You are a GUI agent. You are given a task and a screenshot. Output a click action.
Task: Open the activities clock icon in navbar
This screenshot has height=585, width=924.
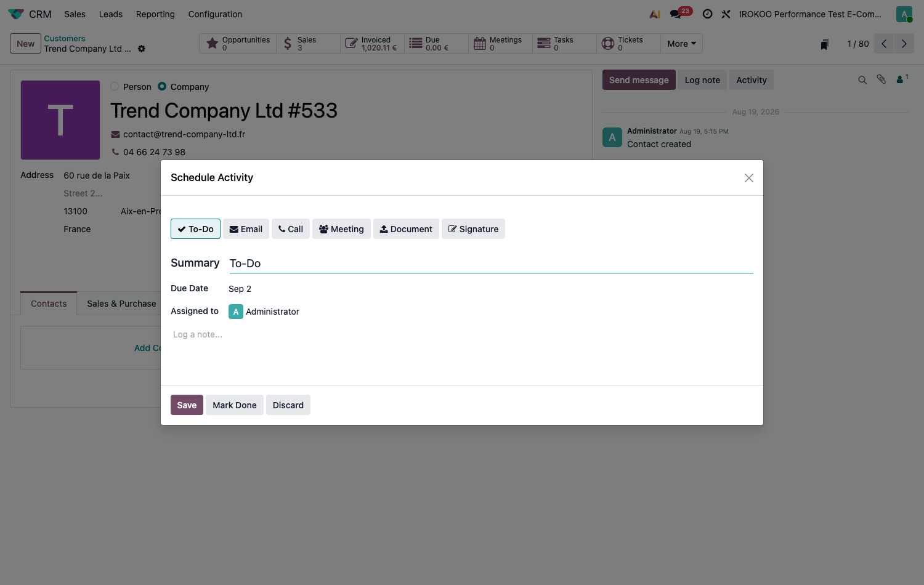(x=707, y=14)
